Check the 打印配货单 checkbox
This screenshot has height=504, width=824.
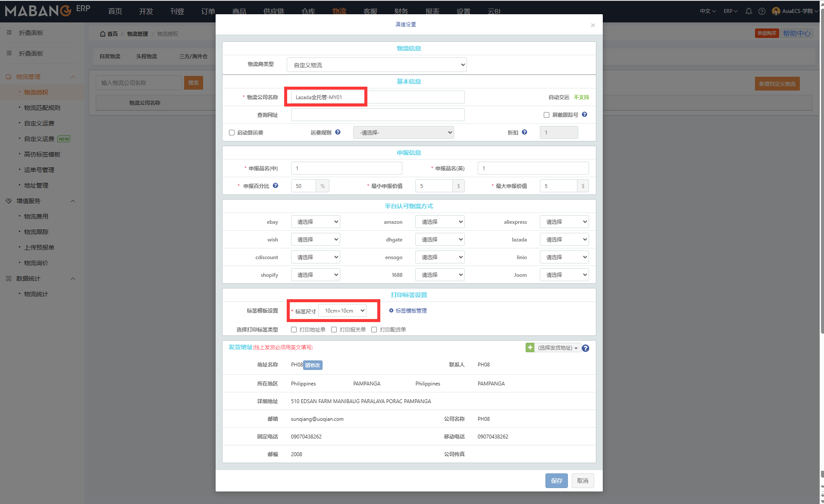(x=374, y=329)
